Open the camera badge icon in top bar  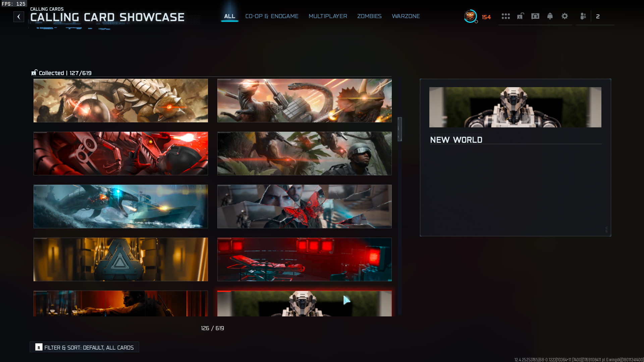pos(535,16)
